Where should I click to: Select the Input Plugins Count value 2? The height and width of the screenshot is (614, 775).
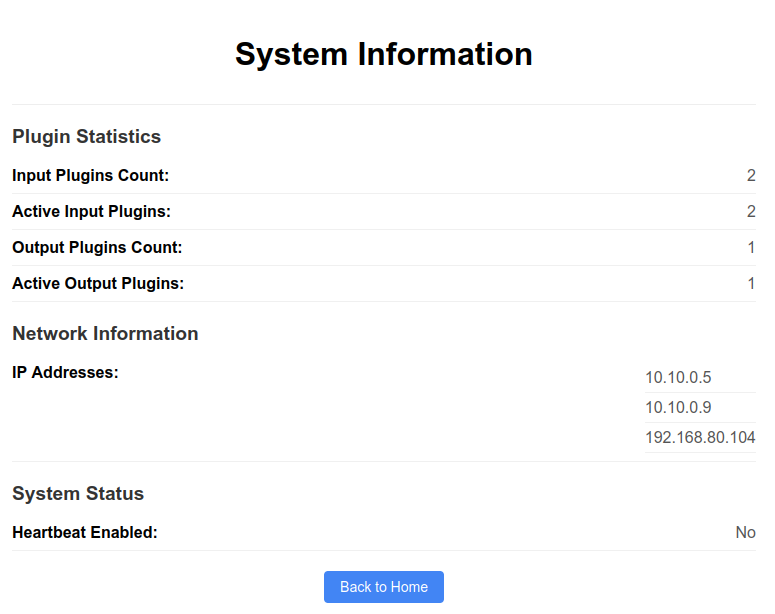(750, 176)
